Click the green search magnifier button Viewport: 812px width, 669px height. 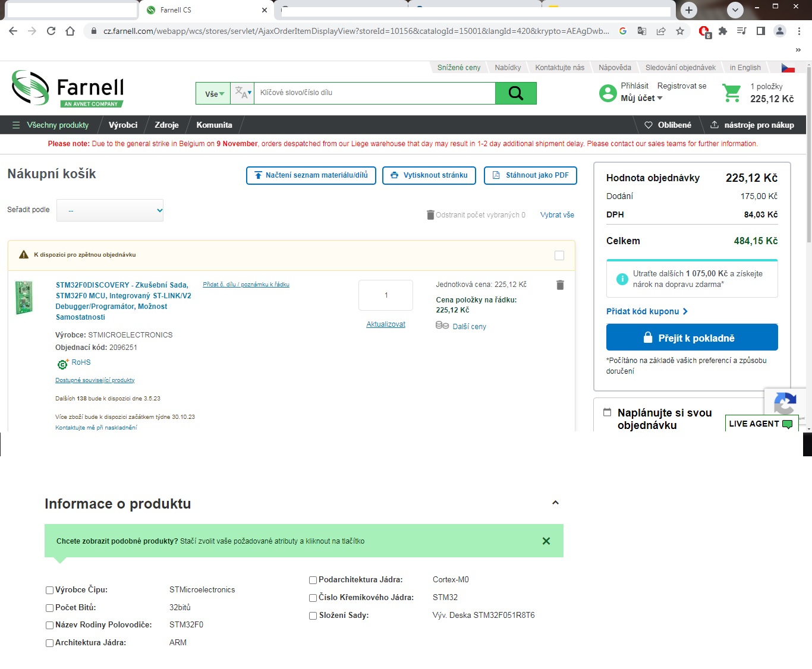point(515,93)
